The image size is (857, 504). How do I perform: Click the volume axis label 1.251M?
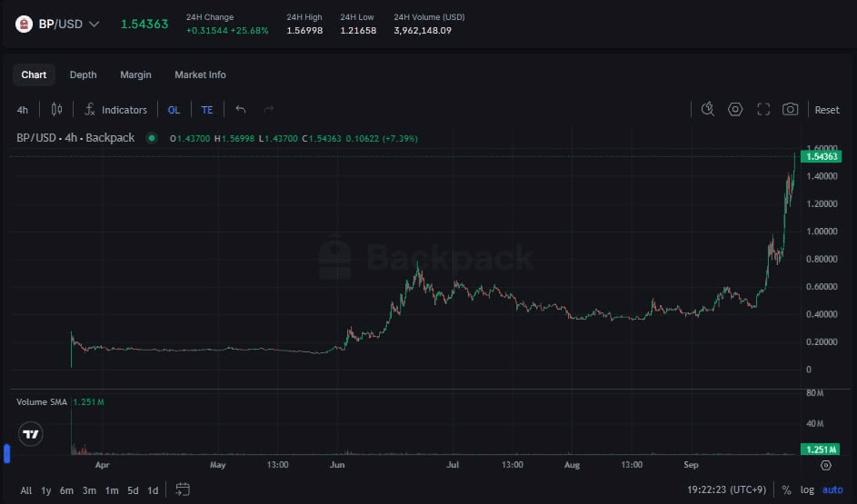[x=821, y=450]
